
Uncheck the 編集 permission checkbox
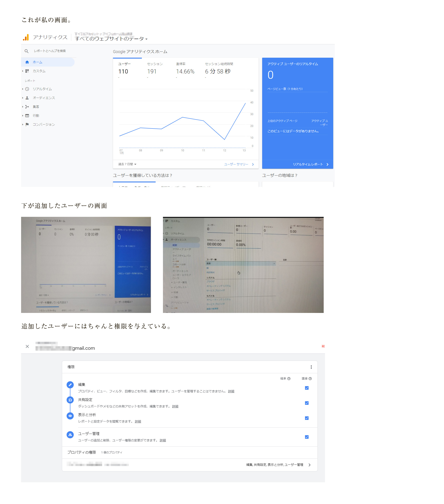point(307,388)
